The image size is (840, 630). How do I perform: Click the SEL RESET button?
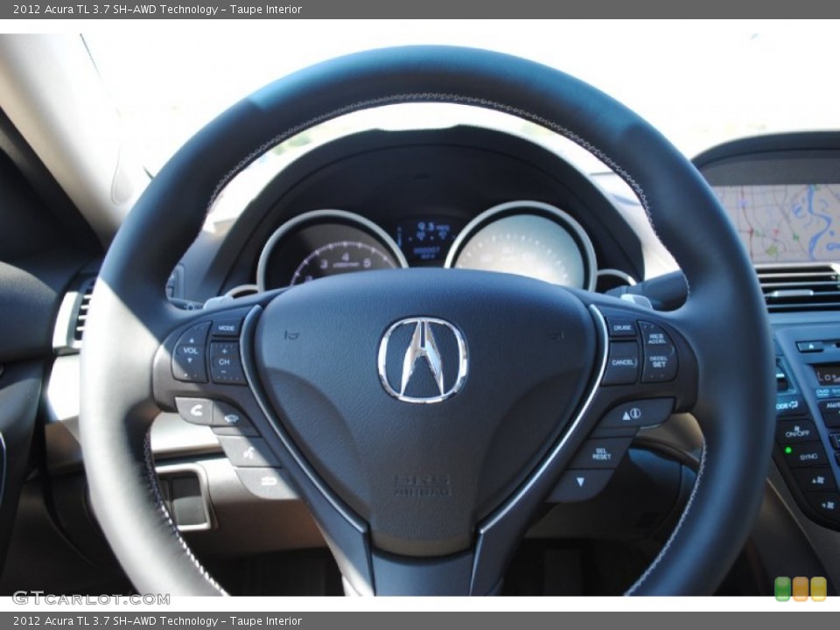pyautogui.click(x=602, y=454)
